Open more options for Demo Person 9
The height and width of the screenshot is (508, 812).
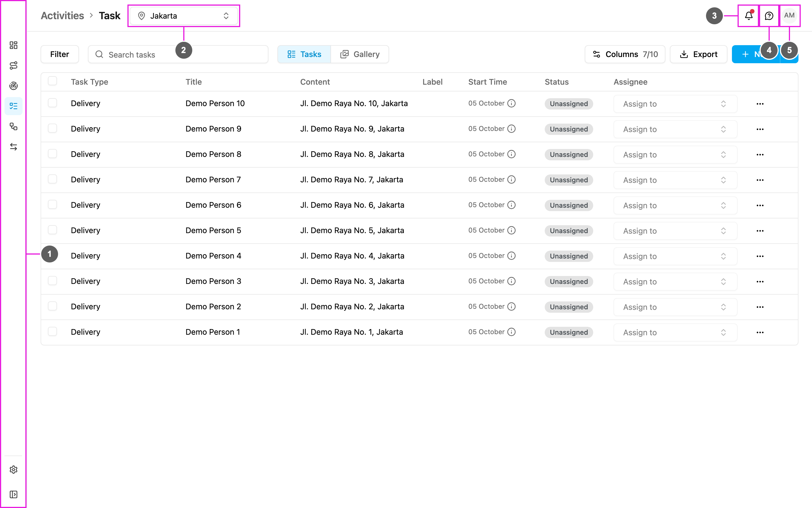(760, 129)
